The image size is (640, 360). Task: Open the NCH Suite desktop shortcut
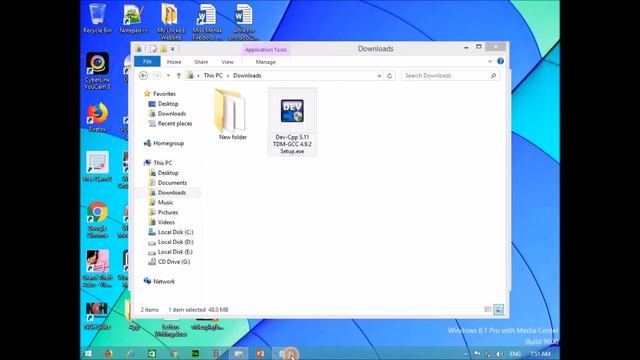(x=97, y=316)
